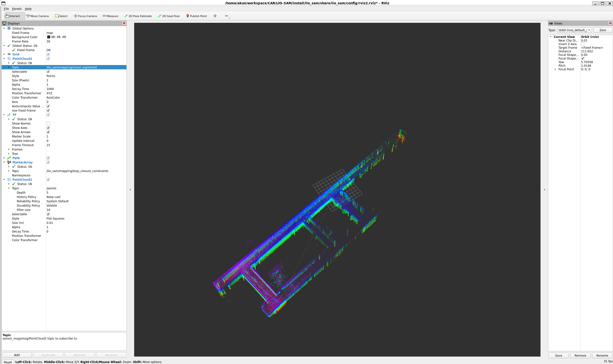Enable the Show Names checkbox
Screen dimensions: 613x364
48,123
